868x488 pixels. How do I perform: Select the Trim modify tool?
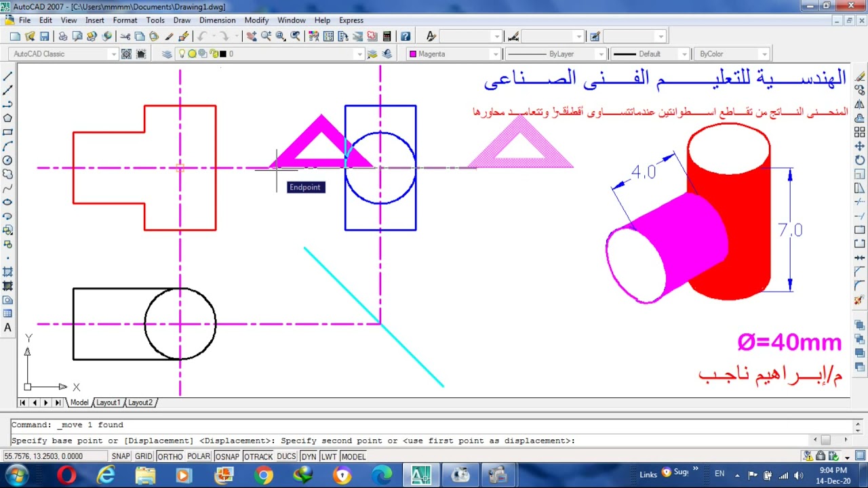tap(860, 202)
